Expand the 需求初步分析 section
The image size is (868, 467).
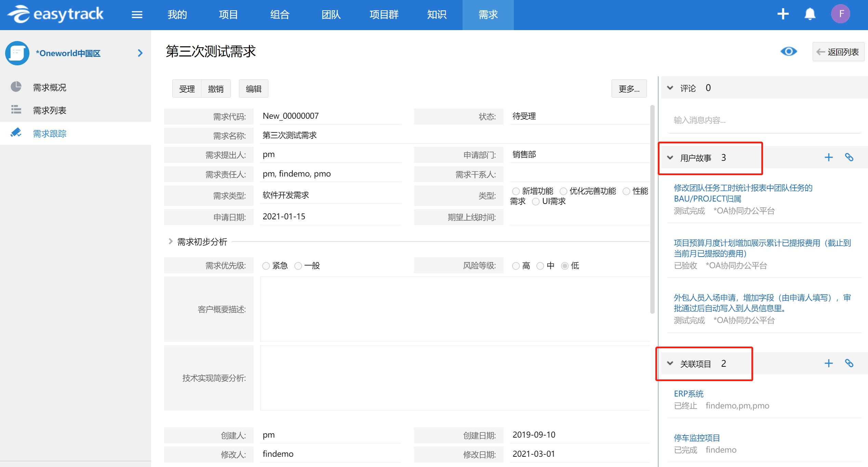pos(170,242)
